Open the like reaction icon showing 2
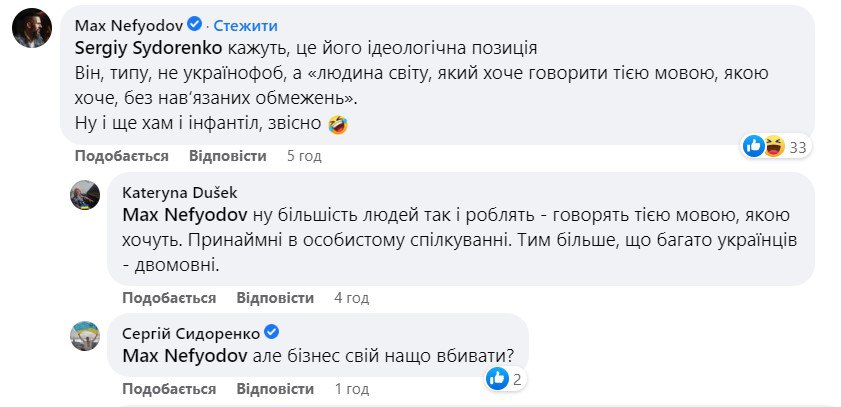This screenshot has height=407, width=841. click(x=496, y=379)
